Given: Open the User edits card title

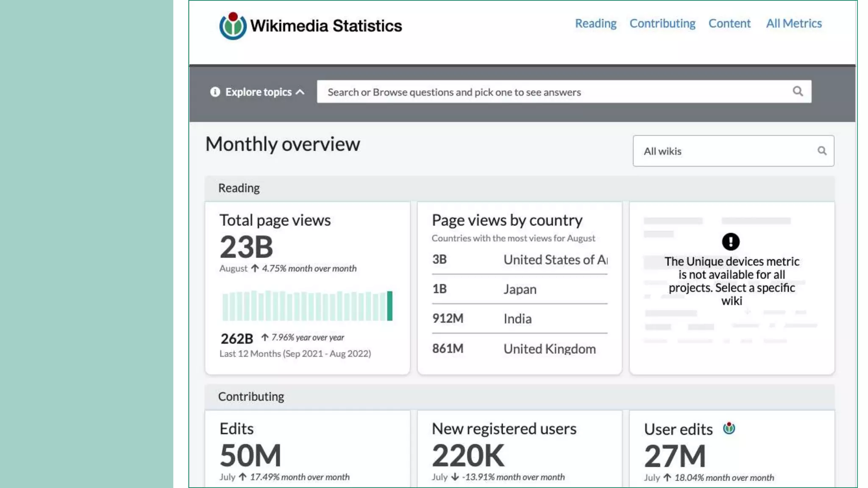Looking at the screenshot, I should [679, 430].
